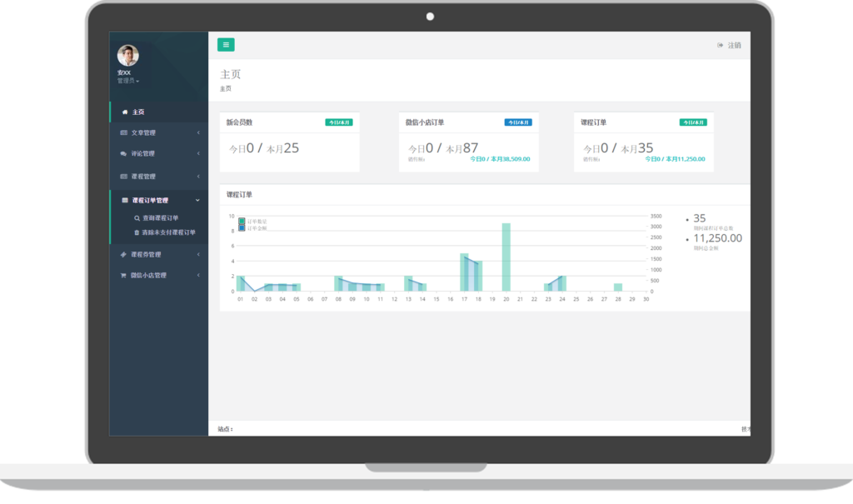853x504 pixels.
Task: Toggle the sidebar with the green hamburger button
Action: click(x=226, y=45)
